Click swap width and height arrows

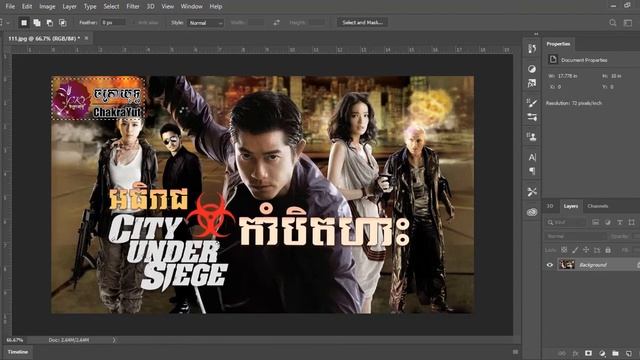(276, 23)
